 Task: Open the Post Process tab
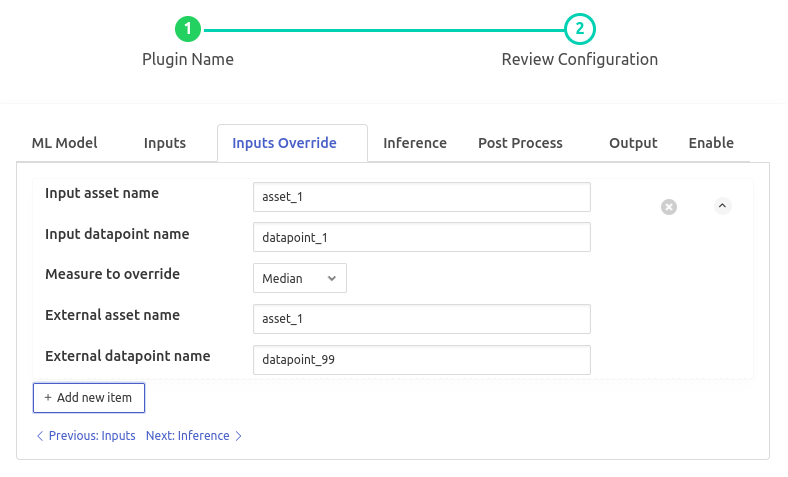click(520, 143)
